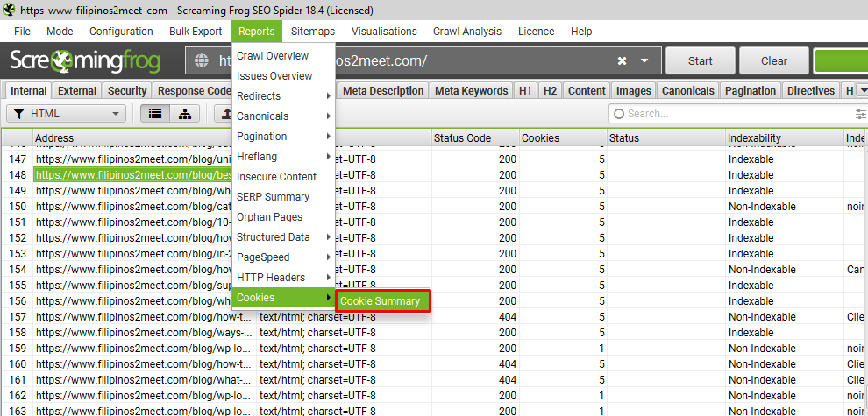Select the highlighted URL in row 148
The height and width of the screenshot is (416, 868).
tap(134, 175)
